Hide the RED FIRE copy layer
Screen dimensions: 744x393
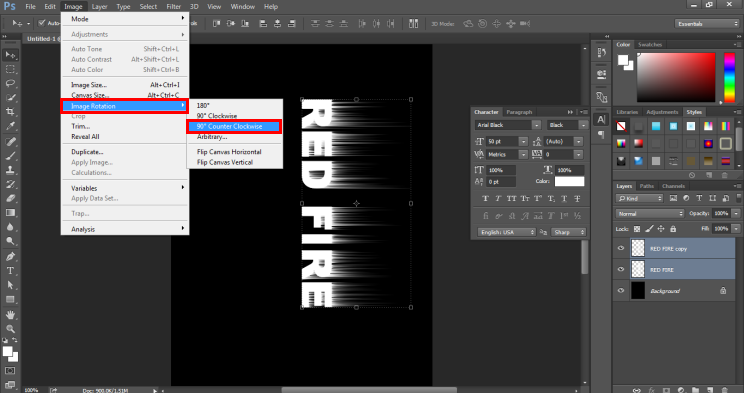[621, 248]
